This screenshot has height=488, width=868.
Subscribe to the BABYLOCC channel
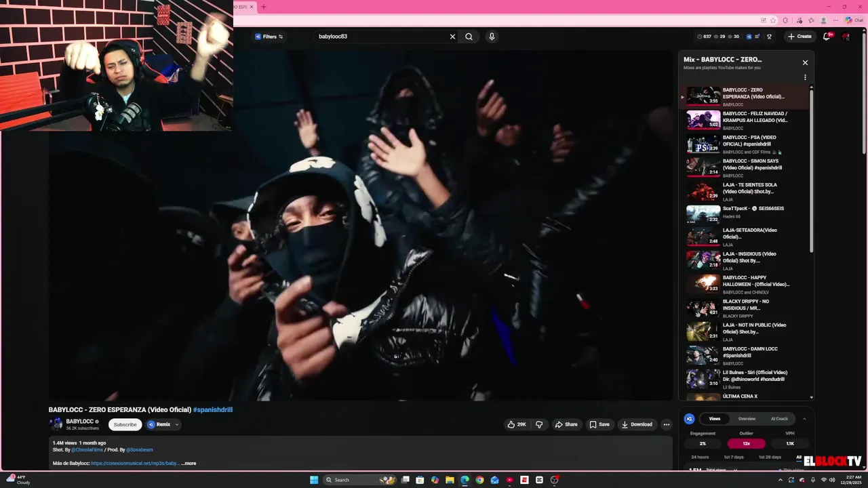[125, 424]
